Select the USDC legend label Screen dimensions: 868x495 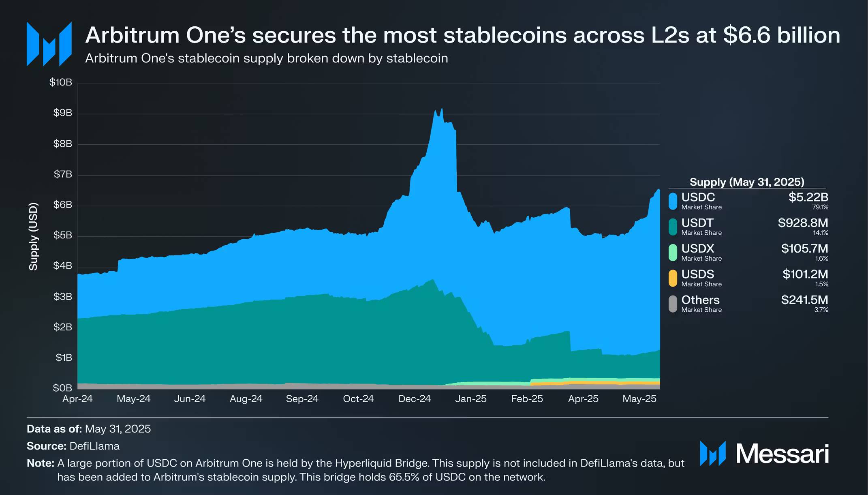coord(698,197)
